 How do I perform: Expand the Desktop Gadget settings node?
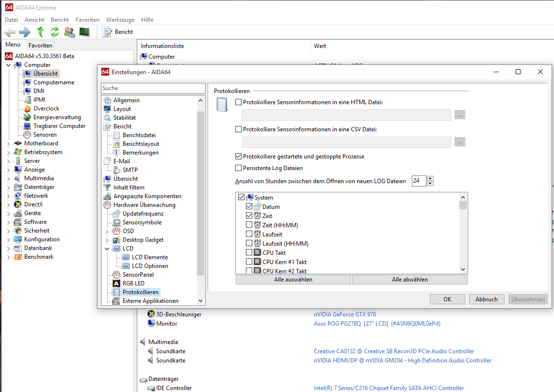click(107, 240)
